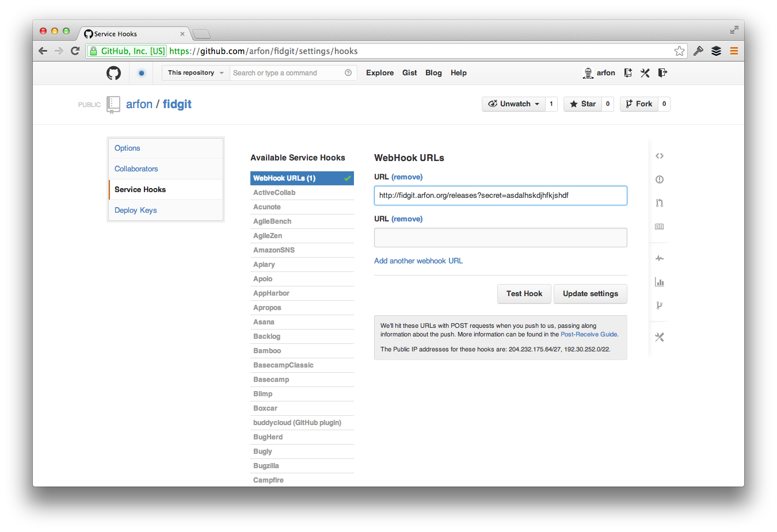Screen dimensions: 777x532
Task: Select the Campfire service hook
Action: coord(302,480)
